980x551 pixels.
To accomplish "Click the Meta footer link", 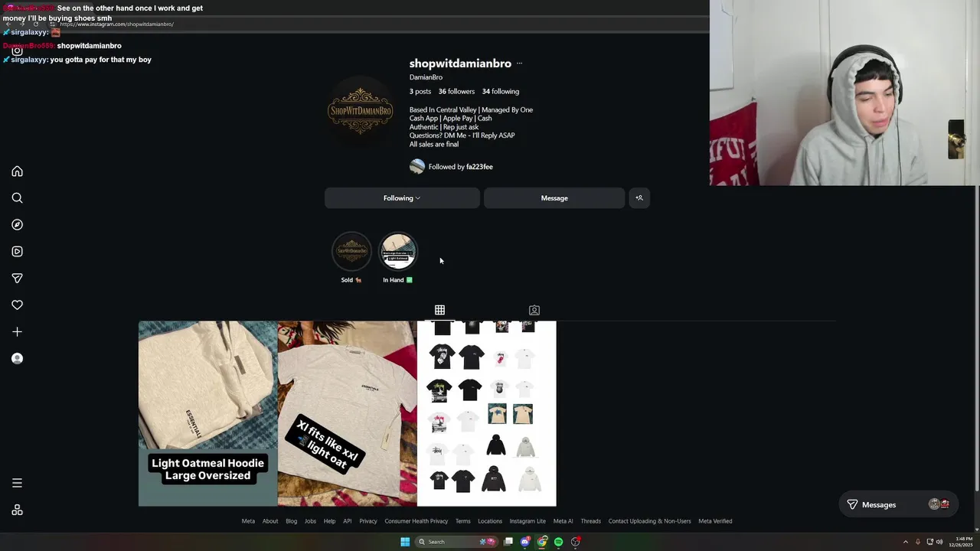I will pyautogui.click(x=248, y=521).
